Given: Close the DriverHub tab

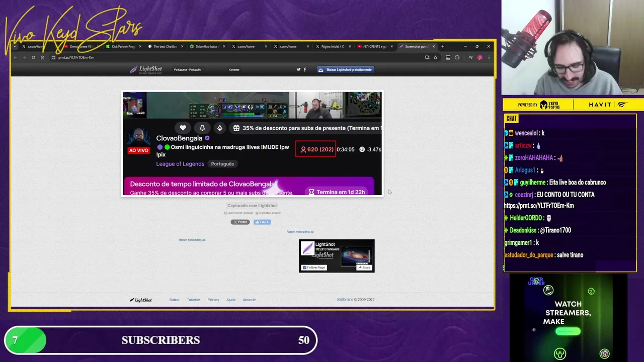Looking at the screenshot, I should point(224,46).
